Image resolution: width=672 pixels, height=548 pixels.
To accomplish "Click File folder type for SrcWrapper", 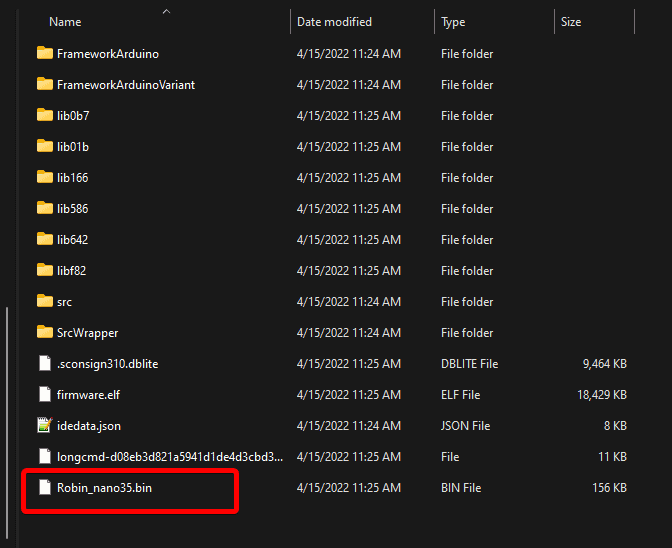I will point(467,333).
